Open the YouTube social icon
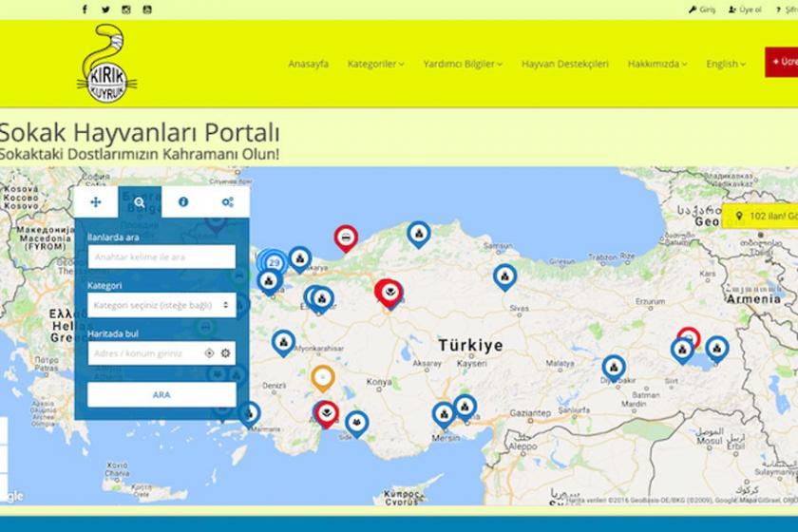The height and width of the screenshot is (532, 798). point(147,9)
